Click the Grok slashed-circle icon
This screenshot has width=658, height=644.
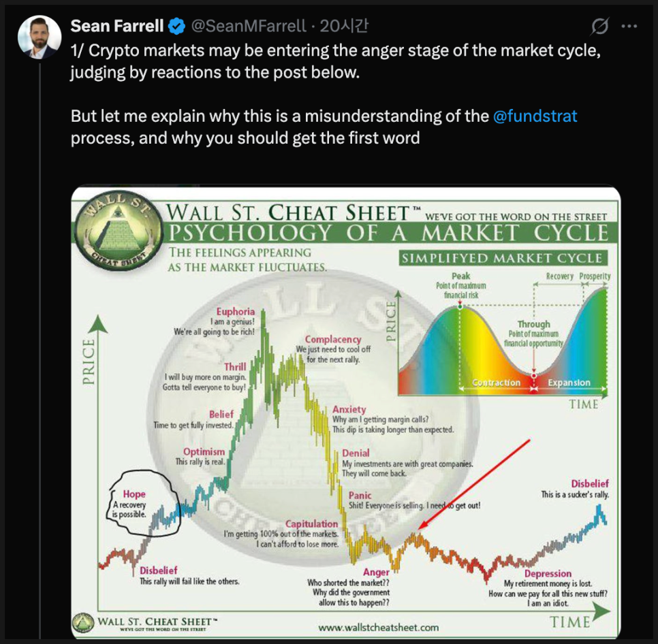[x=599, y=27]
